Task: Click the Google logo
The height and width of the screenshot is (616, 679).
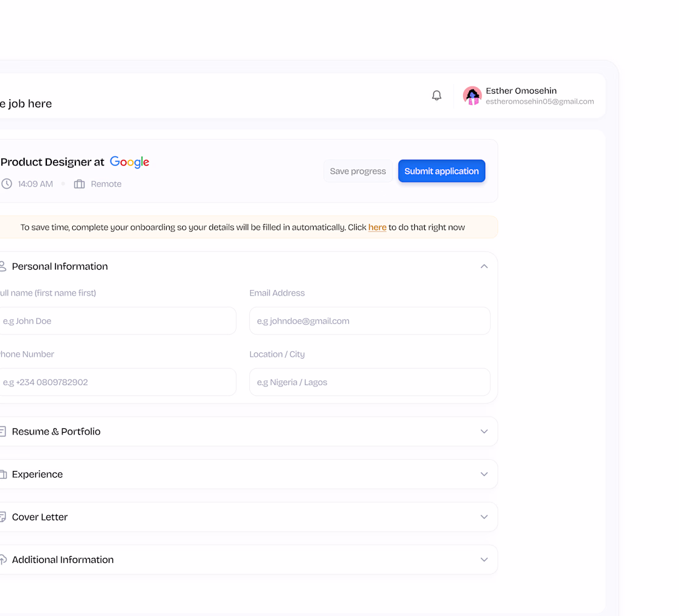Action: (x=130, y=162)
